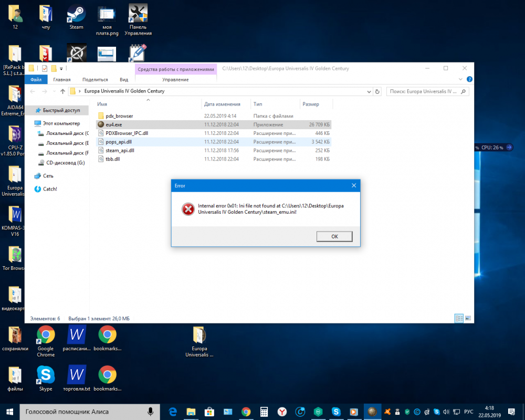Viewport: 525px width, 420px height.
Task: Click the Explorer search field
Action: point(425,91)
